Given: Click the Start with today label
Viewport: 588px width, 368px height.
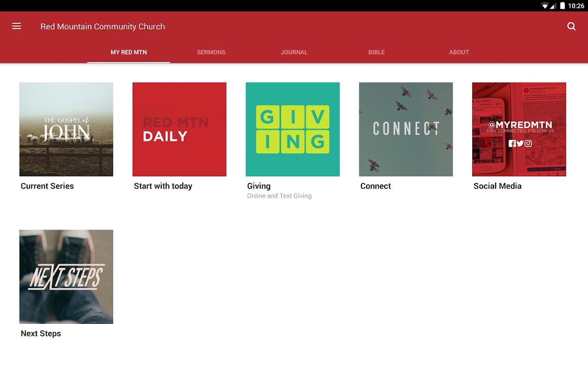Looking at the screenshot, I should point(163,186).
